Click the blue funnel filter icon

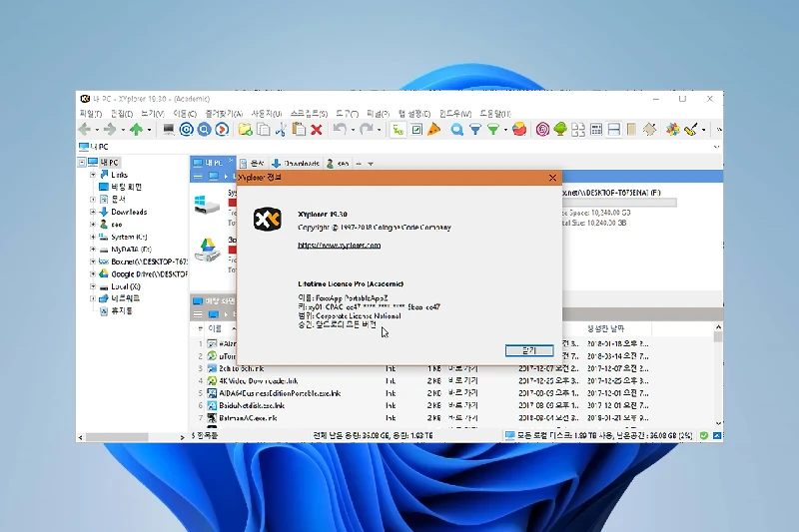pos(475,130)
